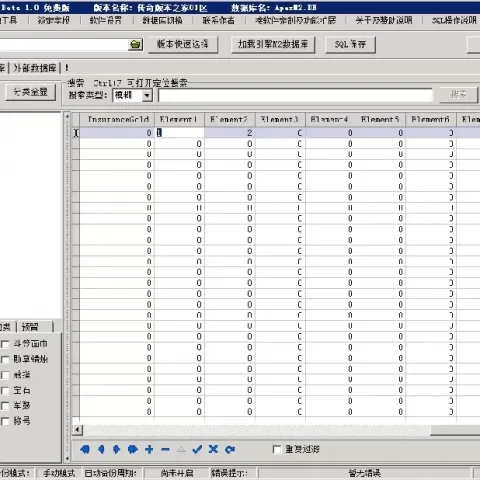Open the second menu right of 工具
The image size is (480, 480).
(106, 20)
